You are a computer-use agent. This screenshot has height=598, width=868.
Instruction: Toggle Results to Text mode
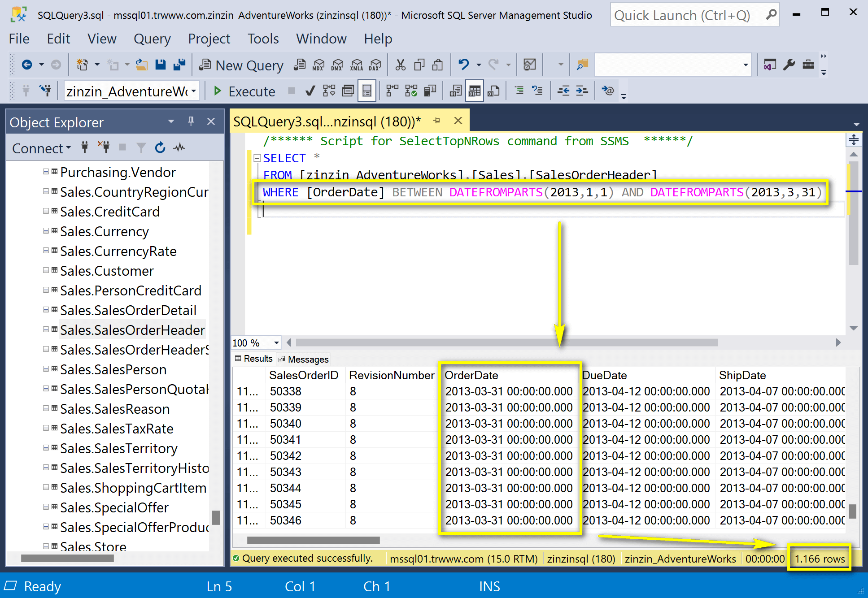pos(455,91)
